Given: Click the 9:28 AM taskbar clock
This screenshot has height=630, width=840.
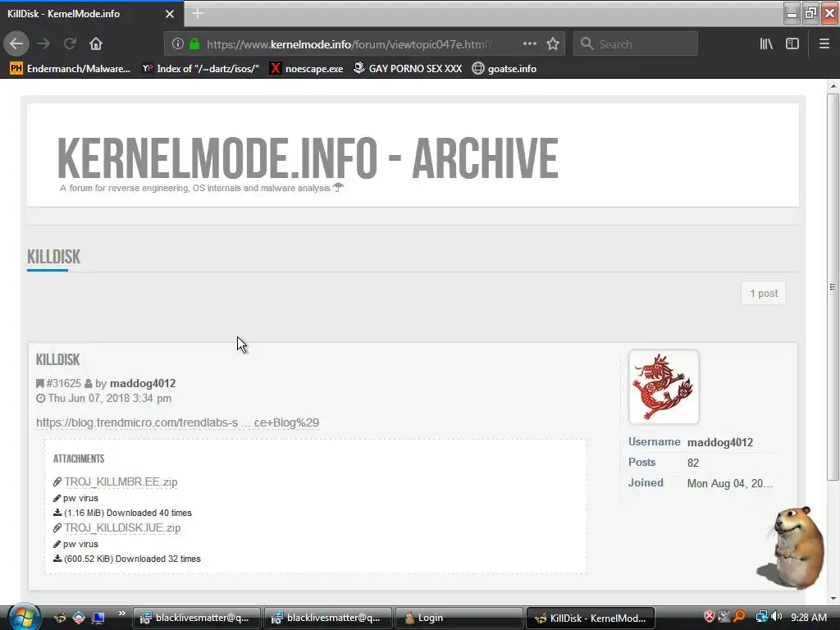Looking at the screenshot, I should [x=809, y=618].
